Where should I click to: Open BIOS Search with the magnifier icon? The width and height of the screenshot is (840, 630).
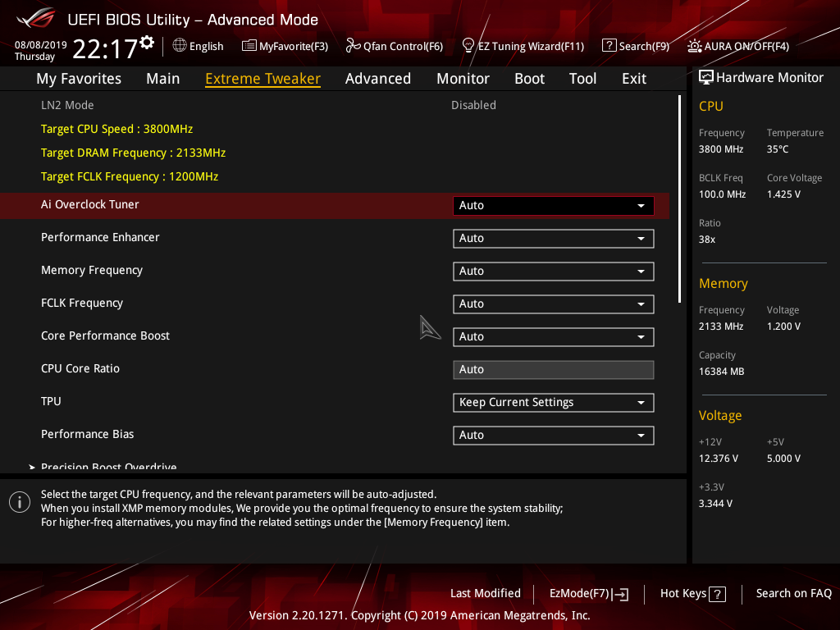[609, 46]
